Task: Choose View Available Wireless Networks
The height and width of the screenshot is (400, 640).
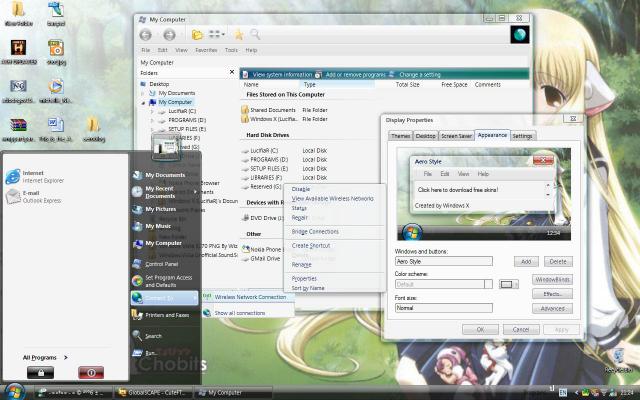Action: [333, 198]
